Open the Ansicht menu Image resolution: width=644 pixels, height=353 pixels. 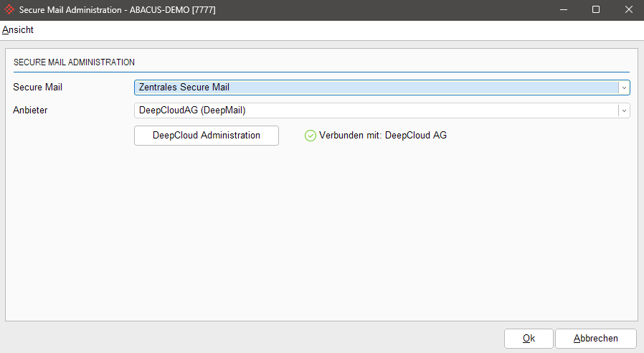pos(18,30)
